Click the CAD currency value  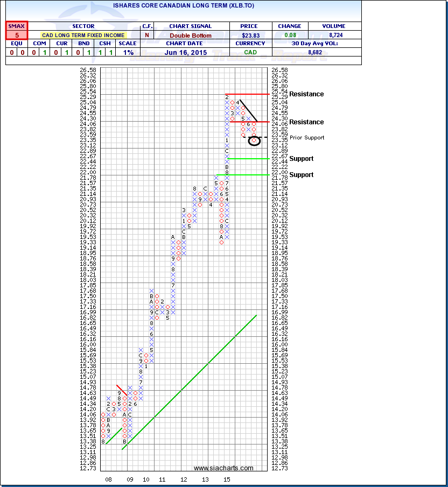coord(251,53)
